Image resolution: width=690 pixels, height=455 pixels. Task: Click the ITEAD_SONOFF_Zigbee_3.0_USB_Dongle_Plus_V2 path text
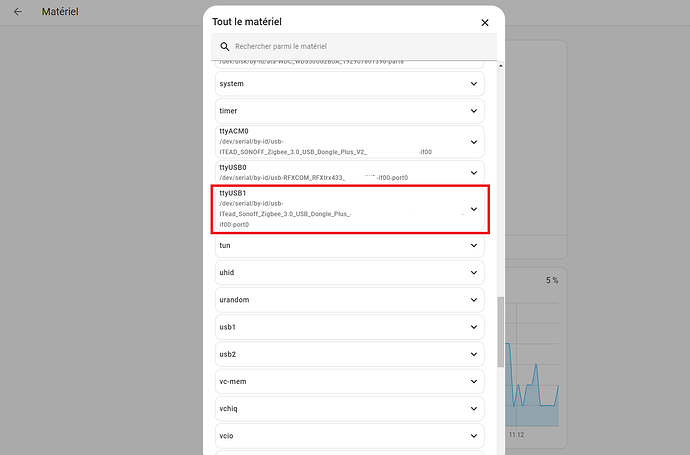(x=293, y=152)
